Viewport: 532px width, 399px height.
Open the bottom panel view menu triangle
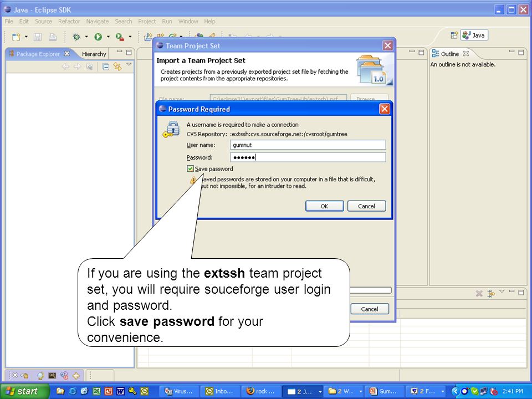[502, 291]
